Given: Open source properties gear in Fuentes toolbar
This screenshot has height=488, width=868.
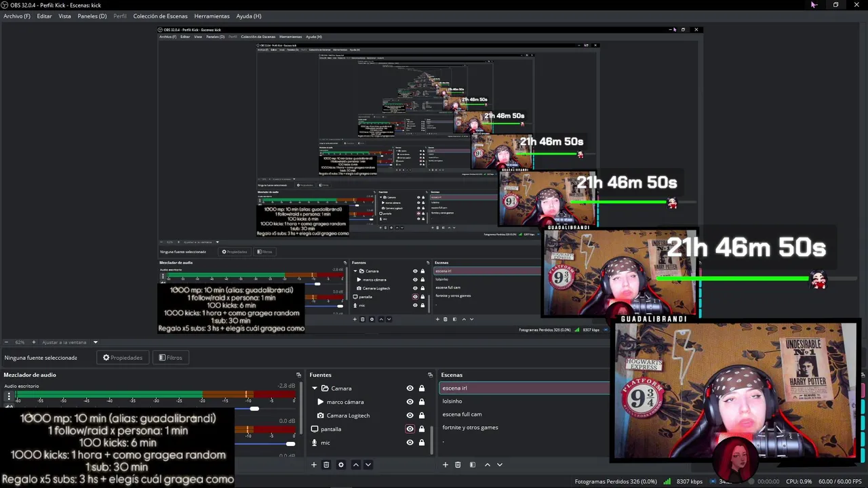Looking at the screenshot, I should (341, 465).
